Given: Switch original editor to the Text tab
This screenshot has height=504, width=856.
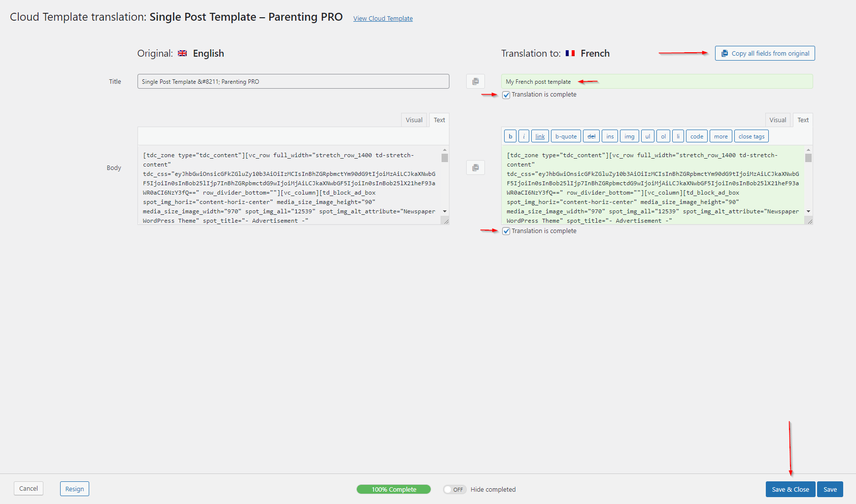Looking at the screenshot, I should tap(439, 120).
